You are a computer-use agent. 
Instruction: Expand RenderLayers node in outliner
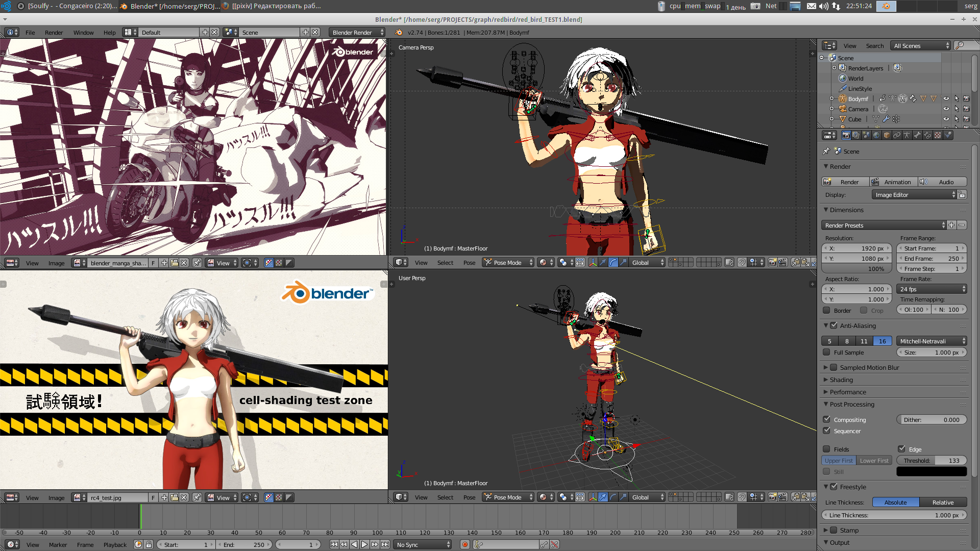(x=835, y=68)
